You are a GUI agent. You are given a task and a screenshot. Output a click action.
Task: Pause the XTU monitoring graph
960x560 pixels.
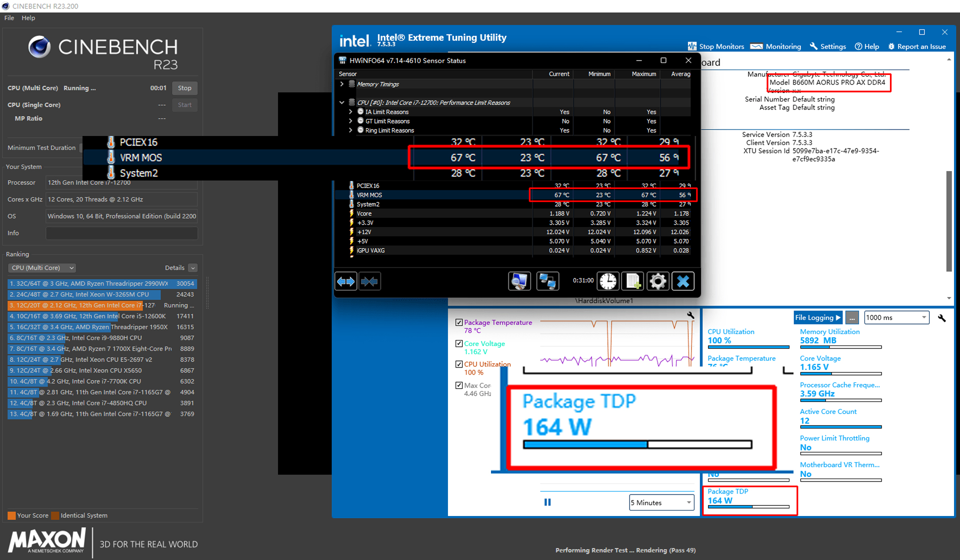(x=547, y=502)
